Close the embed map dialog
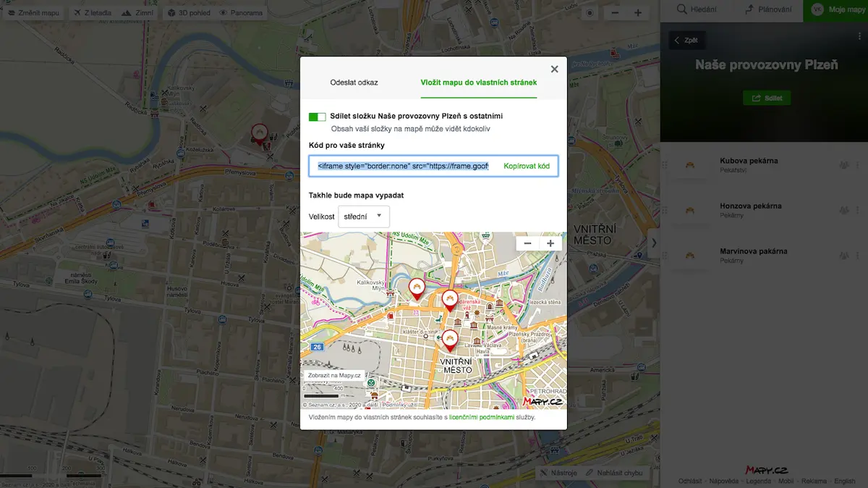Viewport: 868px width, 488px height. pos(554,70)
